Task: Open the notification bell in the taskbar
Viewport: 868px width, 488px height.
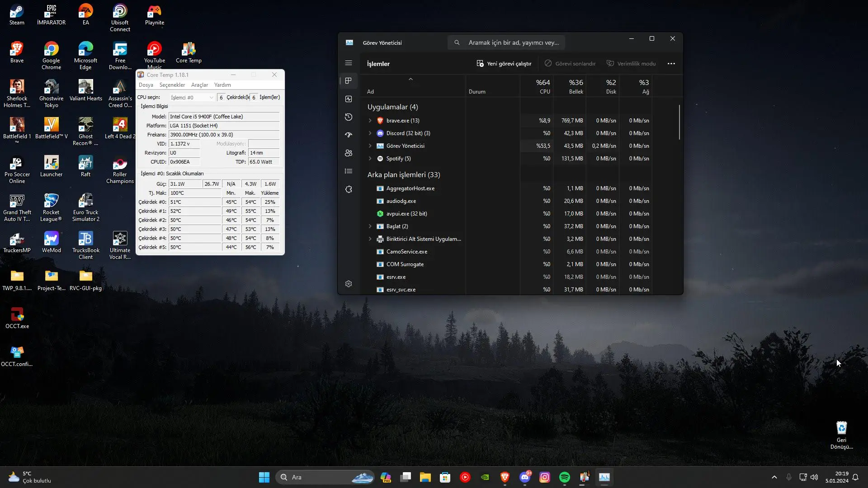Action: [855, 477]
